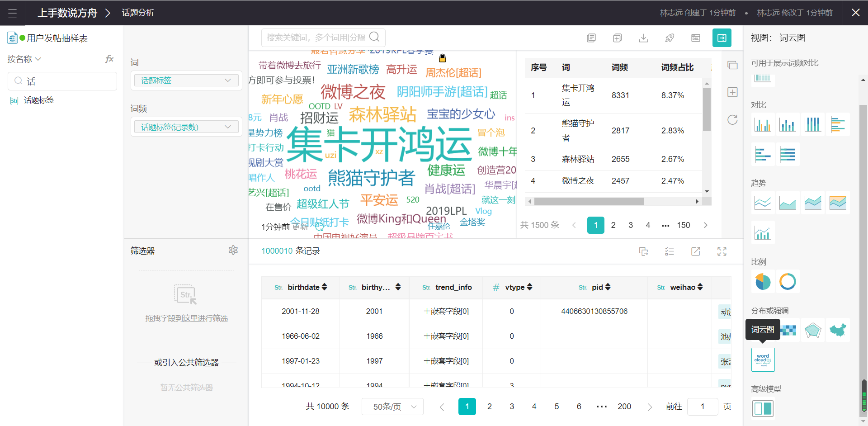Image resolution: width=868 pixels, height=426 pixels.
Task: Click the magnifier icon in keyword search
Action: pyautogui.click(x=374, y=37)
